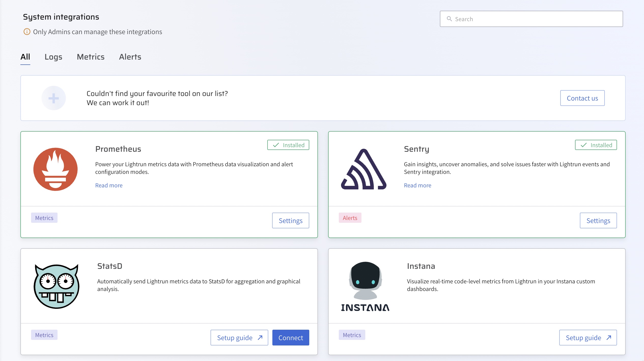Open Prometheus Settings
Image resolution: width=644 pixels, height=361 pixels.
(290, 220)
